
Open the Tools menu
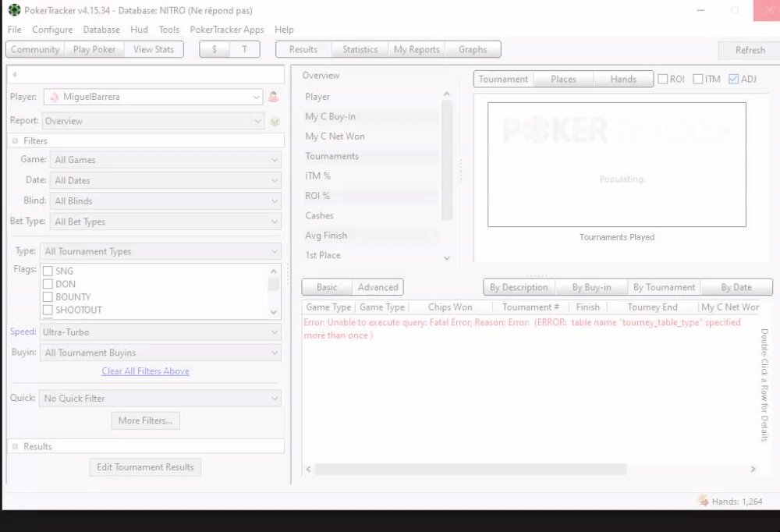168,30
